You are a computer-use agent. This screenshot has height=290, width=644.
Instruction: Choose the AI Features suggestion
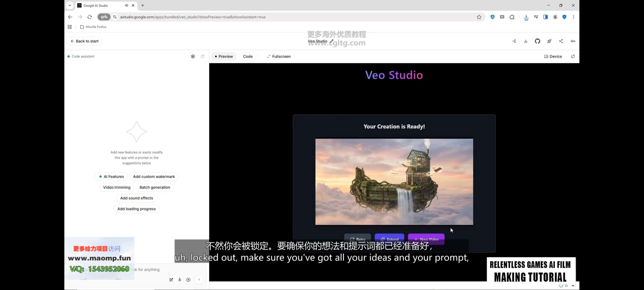(111, 177)
